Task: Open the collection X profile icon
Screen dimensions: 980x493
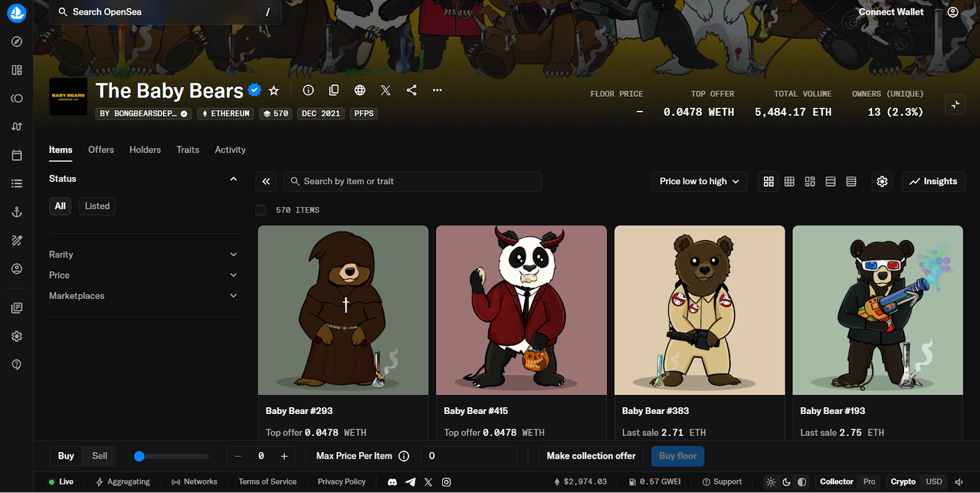Action: click(385, 90)
